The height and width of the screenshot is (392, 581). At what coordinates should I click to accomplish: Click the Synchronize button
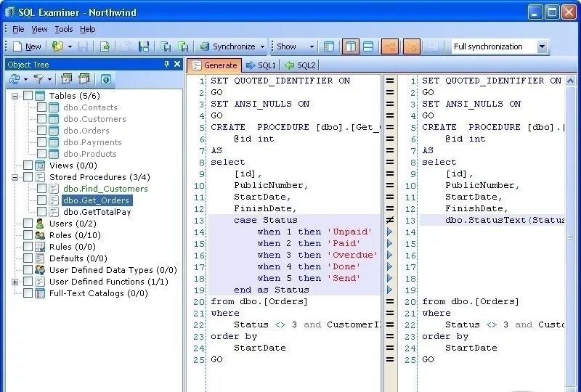[x=227, y=46]
